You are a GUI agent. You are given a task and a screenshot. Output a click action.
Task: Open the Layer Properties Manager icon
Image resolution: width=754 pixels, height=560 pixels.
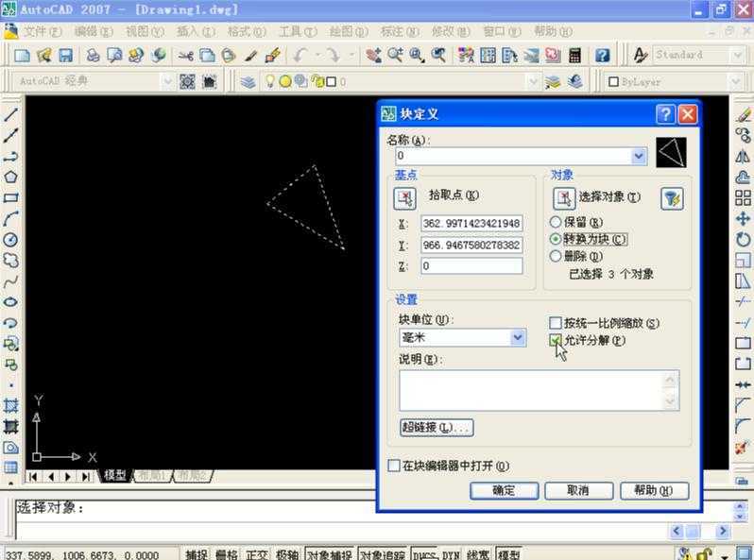click(248, 82)
